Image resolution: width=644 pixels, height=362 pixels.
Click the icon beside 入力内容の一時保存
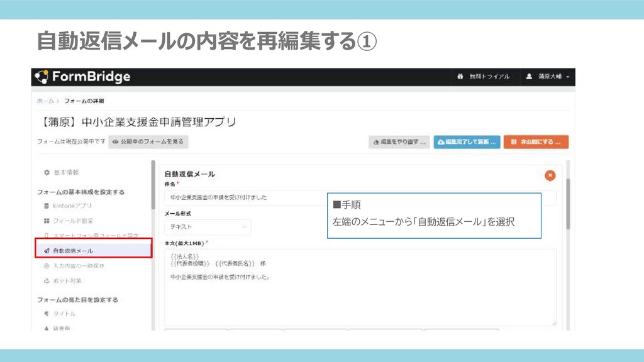click(x=47, y=266)
